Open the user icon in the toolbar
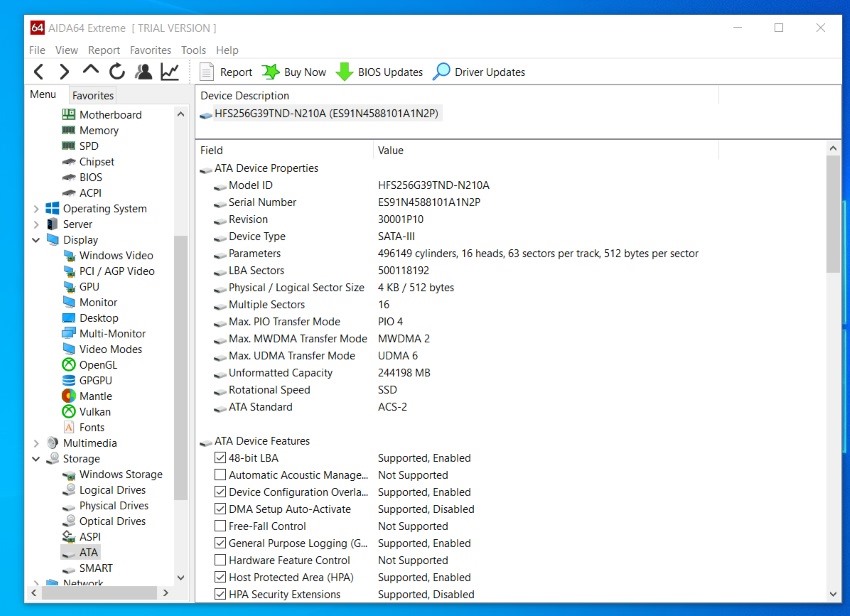 pos(143,72)
